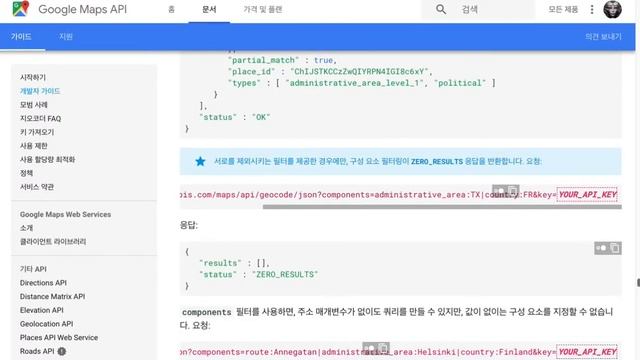Open the 가격 및 플랜 tab

click(x=263, y=9)
